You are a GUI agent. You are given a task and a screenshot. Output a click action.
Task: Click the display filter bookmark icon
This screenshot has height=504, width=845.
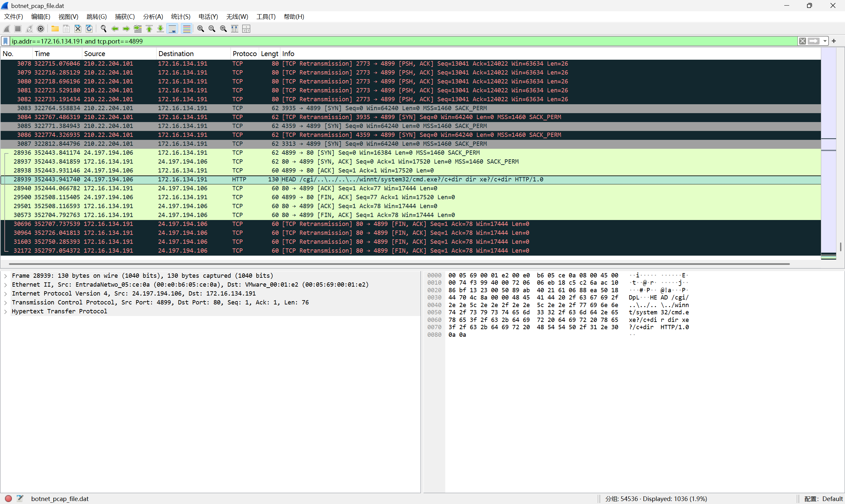pyautogui.click(x=5, y=41)
